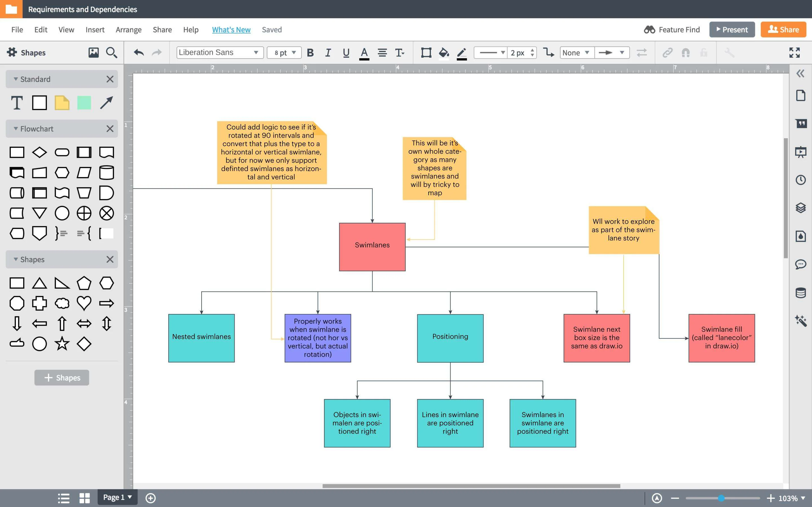The image size is (812, 507).
Task: Select the heart shape from Shapes
Action: click(x=84, y=303)
